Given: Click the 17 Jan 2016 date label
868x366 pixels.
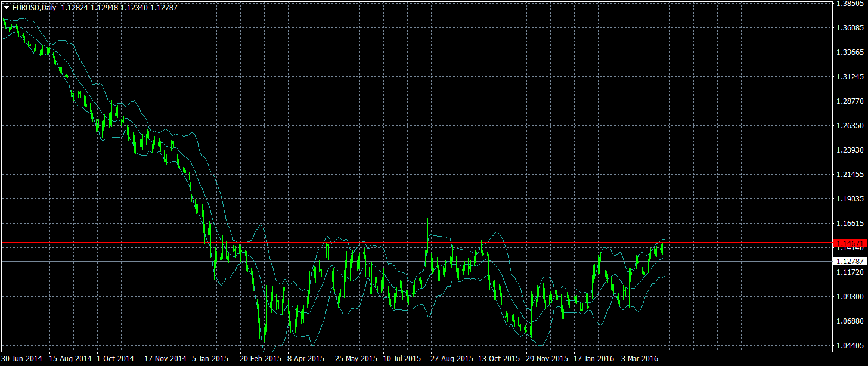Looking at the screenshot, I should [x=593, y=359].
